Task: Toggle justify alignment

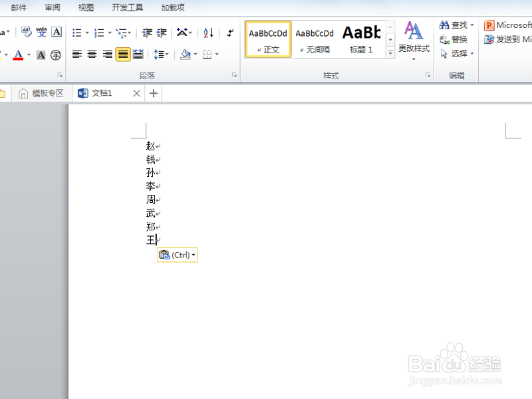Action: (123, 55)
